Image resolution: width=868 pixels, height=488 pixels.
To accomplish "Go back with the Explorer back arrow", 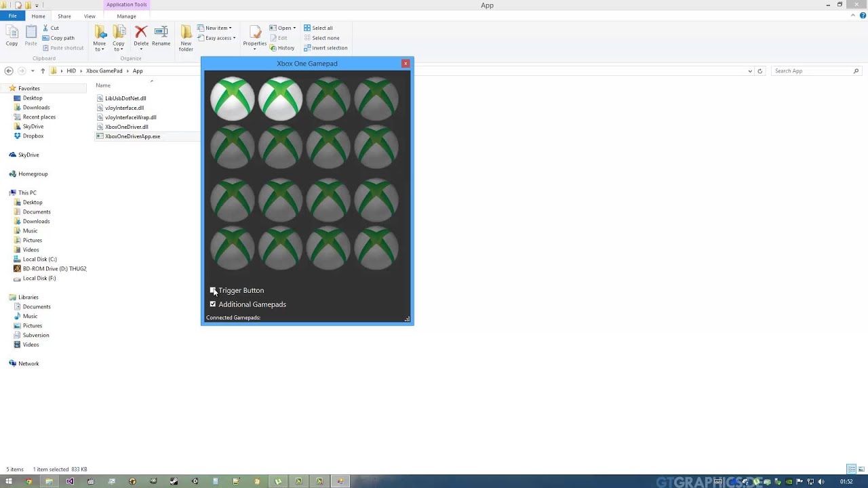I will click(x=9, y=70).
